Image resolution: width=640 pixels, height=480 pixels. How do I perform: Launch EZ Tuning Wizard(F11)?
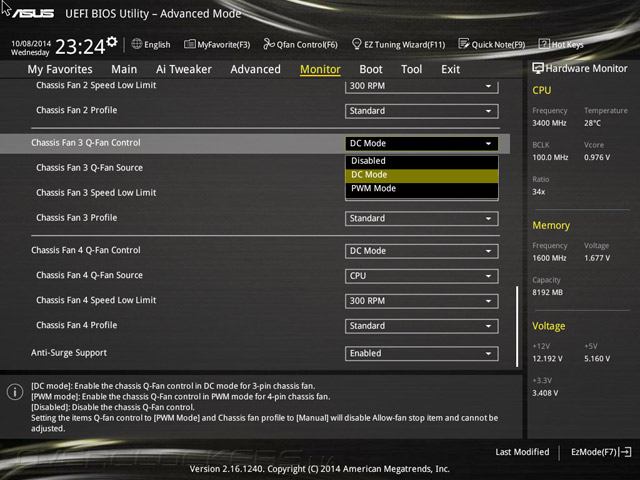[399, 44]
